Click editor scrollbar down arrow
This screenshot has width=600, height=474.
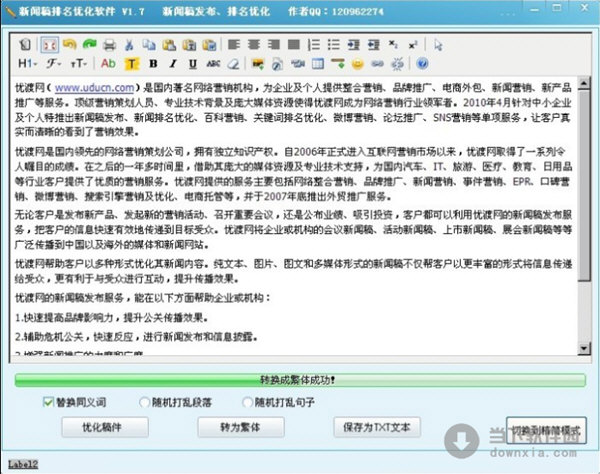(584, 348)
